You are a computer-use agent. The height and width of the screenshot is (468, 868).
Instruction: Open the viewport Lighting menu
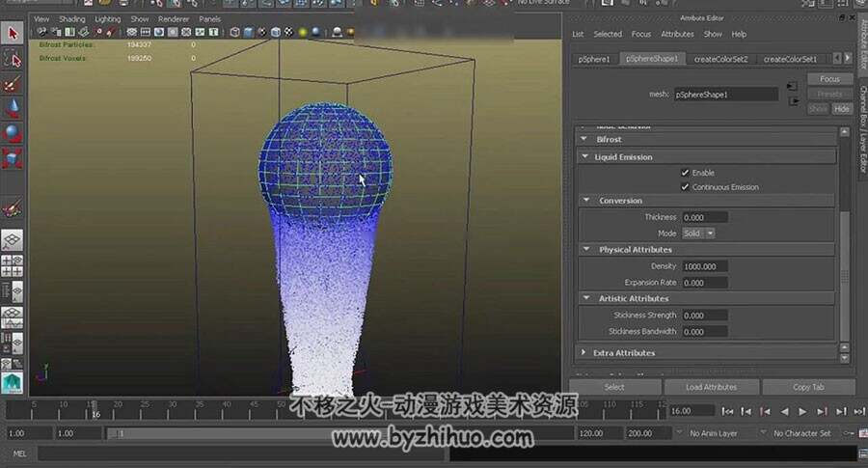coord(107,19)
